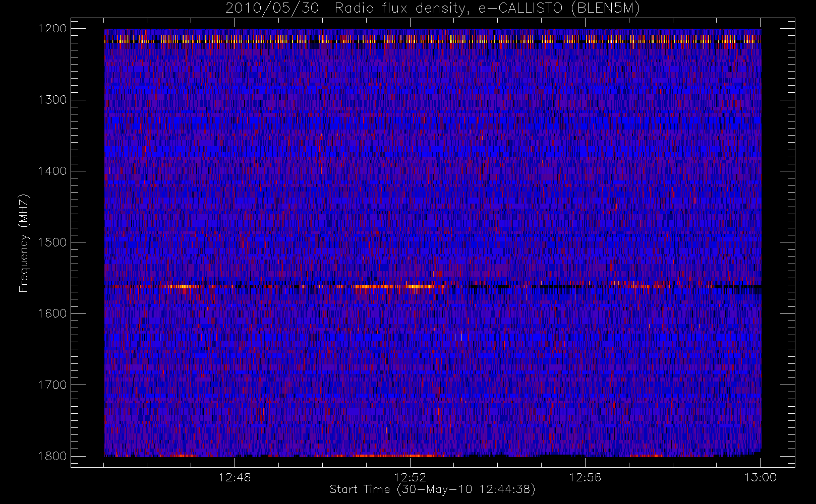Click the 'Start Time (30-May-10 12:44:38)' axis label
Image resolution: width=816 pixels, height=504 pixels.
[433, 489]
